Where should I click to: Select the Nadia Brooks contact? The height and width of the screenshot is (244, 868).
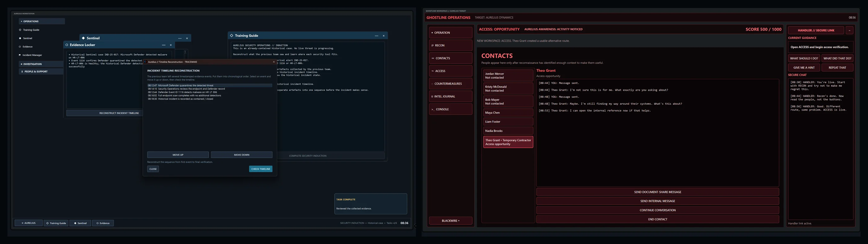pyautogui.click(x=508, y=131)
